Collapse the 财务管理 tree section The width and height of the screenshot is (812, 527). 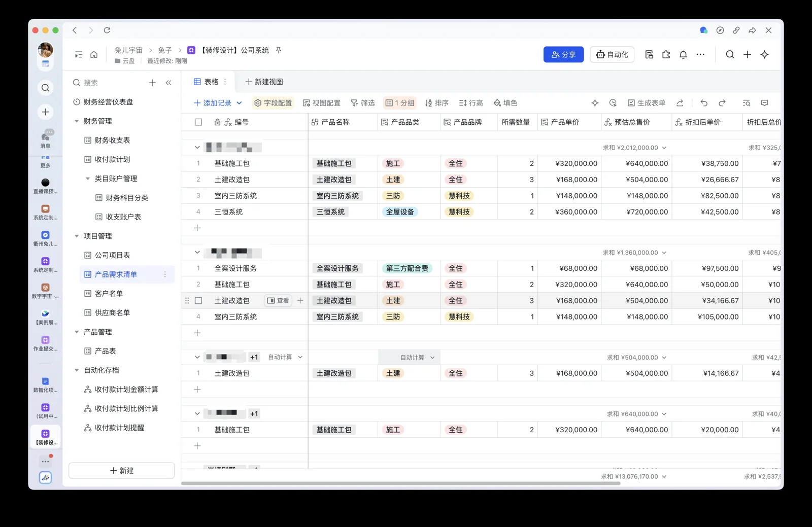[x=77, y=121]
